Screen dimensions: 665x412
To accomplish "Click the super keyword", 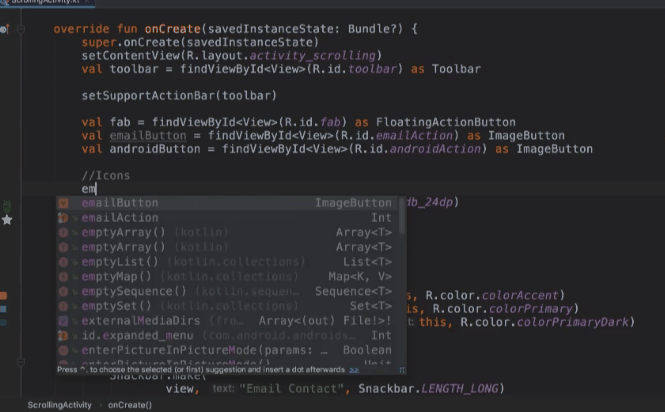I will [x=99, y=42].
